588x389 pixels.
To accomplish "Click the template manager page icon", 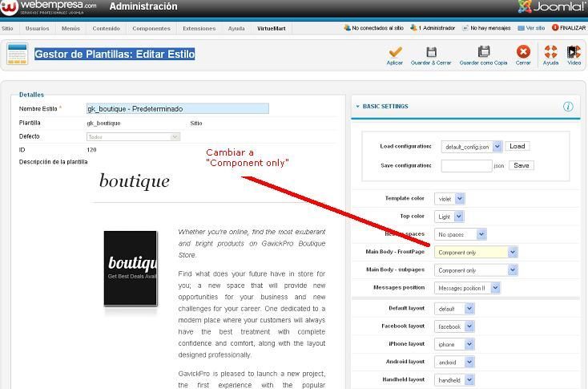I will click(x=17, y=54).
